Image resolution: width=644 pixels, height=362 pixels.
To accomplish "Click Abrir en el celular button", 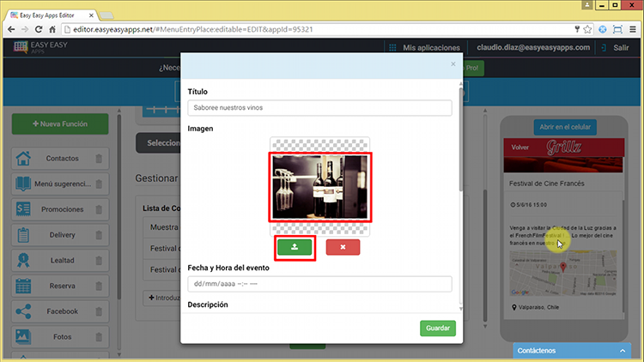I will tap(564, 126).
